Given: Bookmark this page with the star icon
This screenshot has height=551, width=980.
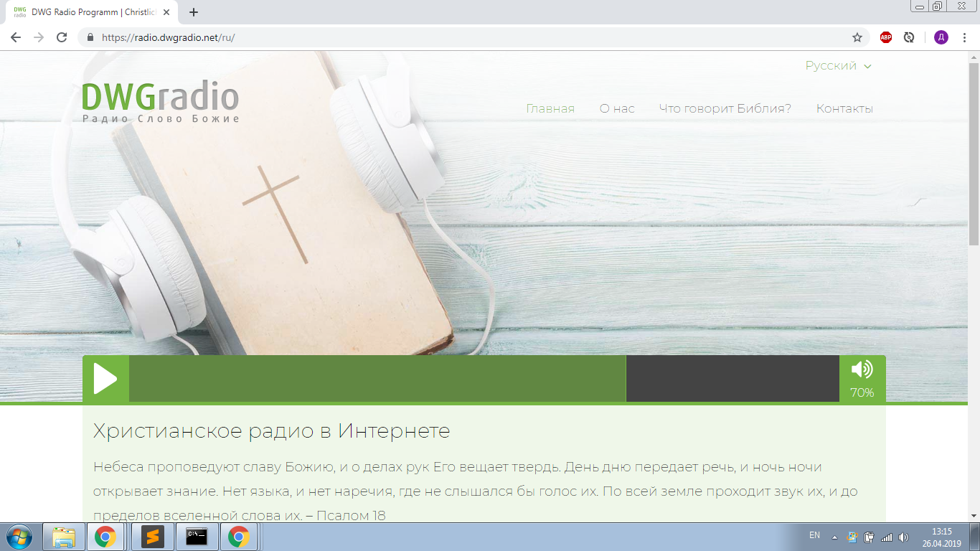Looking at the screenshot, I should 857,37.
